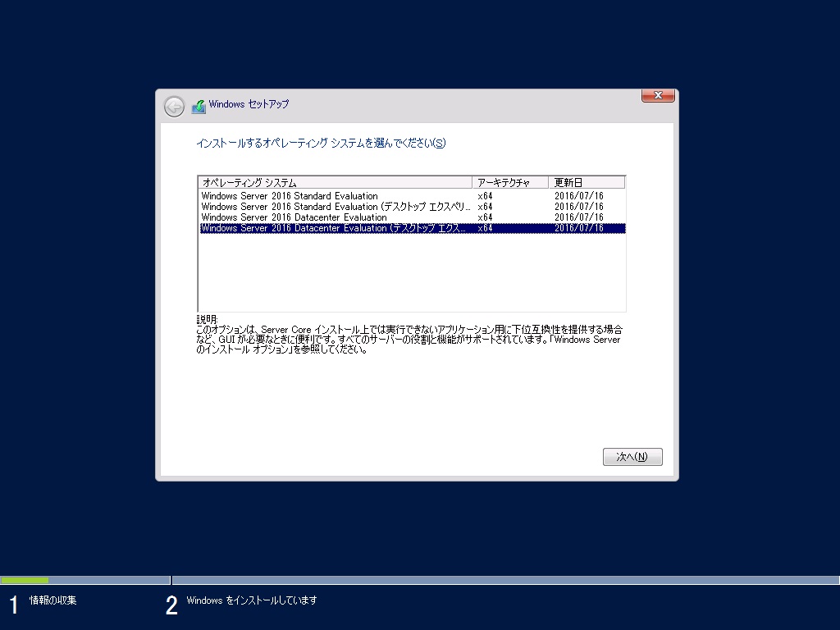Image resolution: width=840 pixels, height=630 pixels.
Task: Click the Windows をインストールしています step label
Action: 252,600
